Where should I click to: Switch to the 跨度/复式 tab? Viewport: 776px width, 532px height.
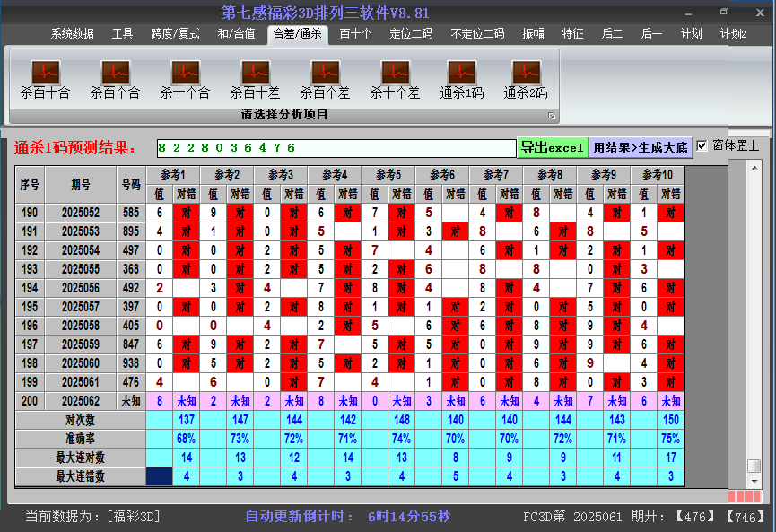click(175, 34)
